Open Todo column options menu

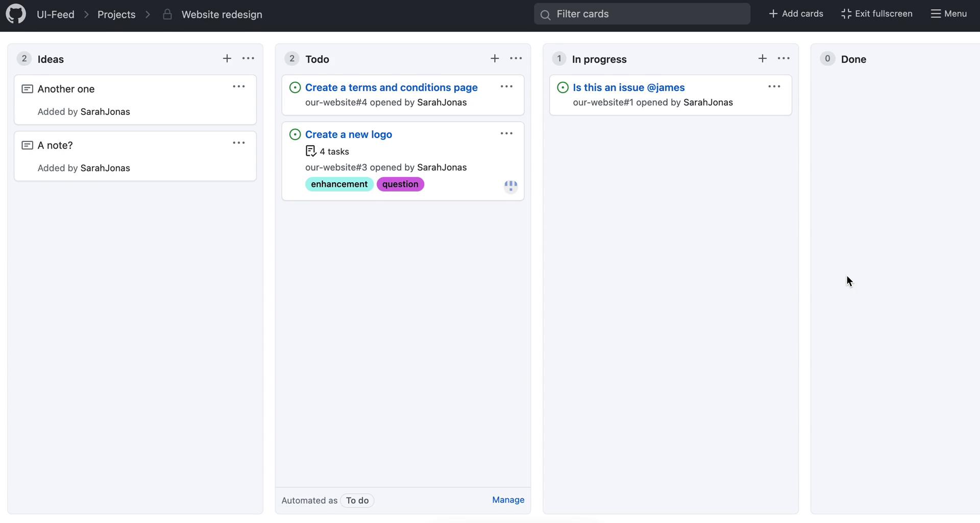coord(516,59)
